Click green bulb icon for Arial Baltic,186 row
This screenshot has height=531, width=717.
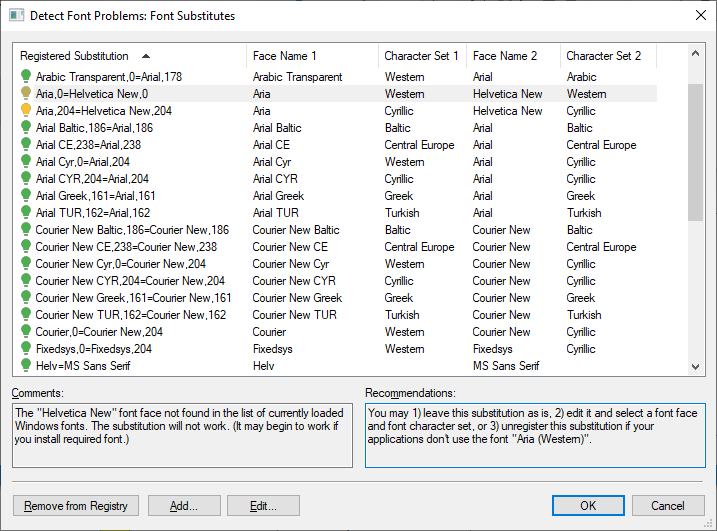point(26,127)
